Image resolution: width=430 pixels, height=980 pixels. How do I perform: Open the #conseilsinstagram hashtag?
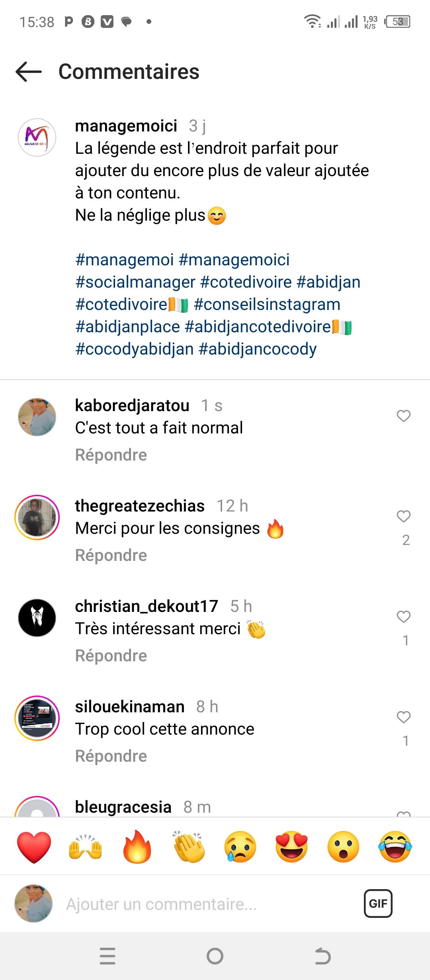(x=267, y=304)
